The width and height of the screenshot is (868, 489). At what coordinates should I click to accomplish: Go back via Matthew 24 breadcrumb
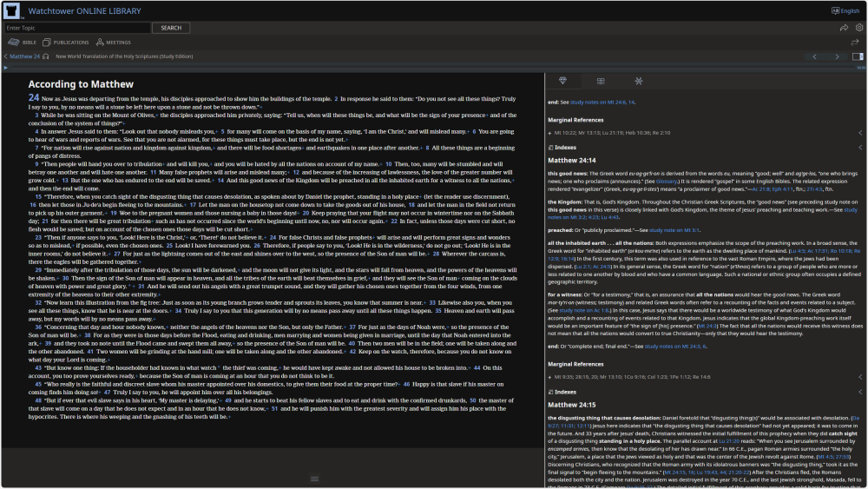[x=23, y=56]
